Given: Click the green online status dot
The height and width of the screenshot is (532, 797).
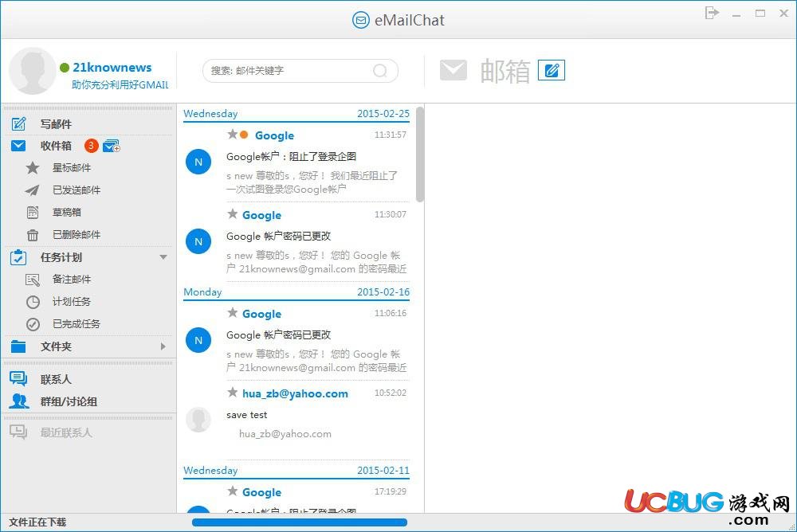Looking at the screenshot, I should click(x=65, y=68).
